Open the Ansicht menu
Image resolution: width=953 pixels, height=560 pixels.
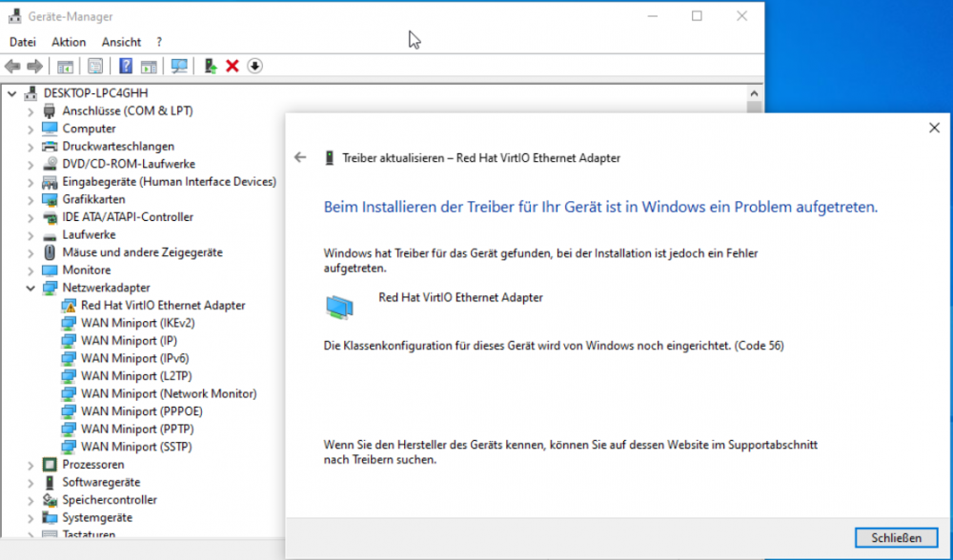tap(121, 42)
